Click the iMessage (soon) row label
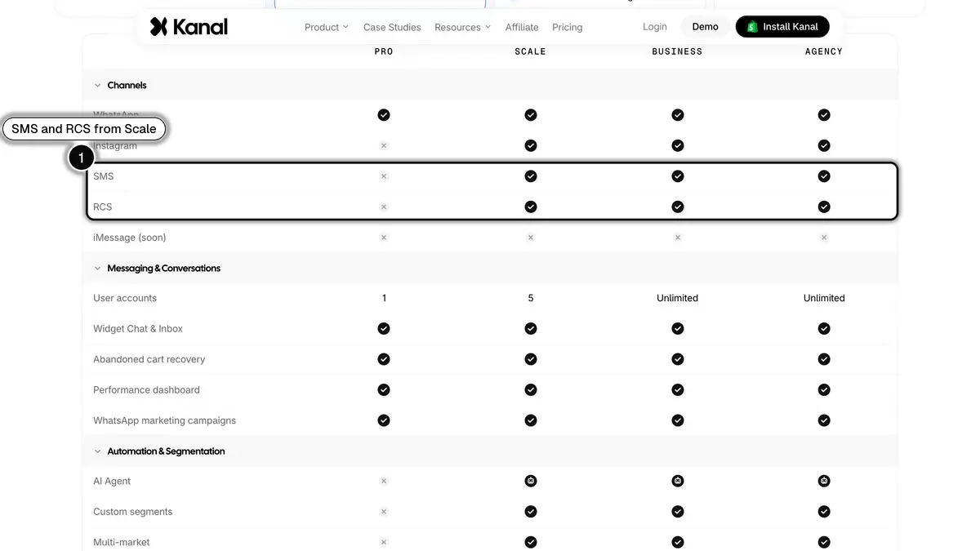Viewport: 980px width, 551px height. coord(130,238)
